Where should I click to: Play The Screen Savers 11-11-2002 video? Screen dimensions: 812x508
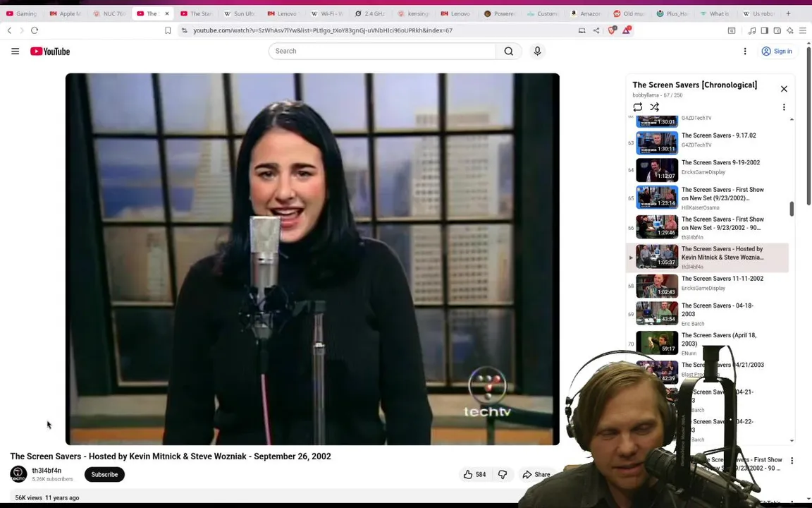coord(708,286)
